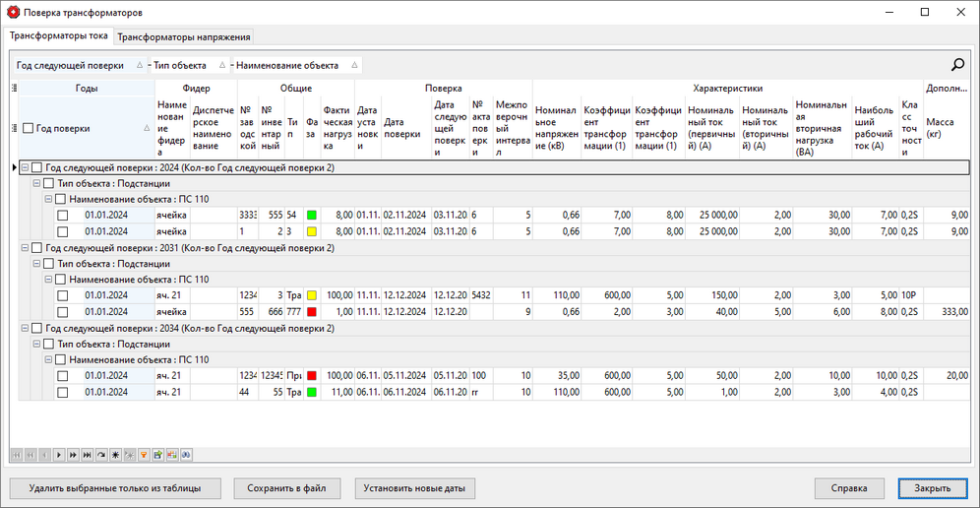Collapse the 2031 year group
The height and width of the screenshot is (508, 980).
click(25, 248)
